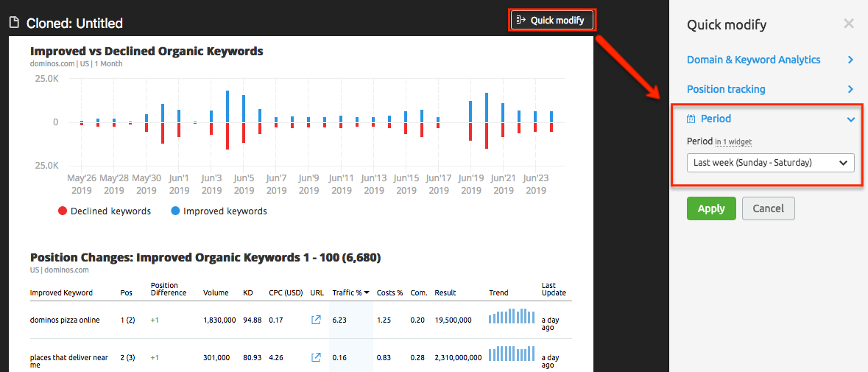Click the result value 19,500,000
Screen dimensions: 868x372
pos(453,320)
